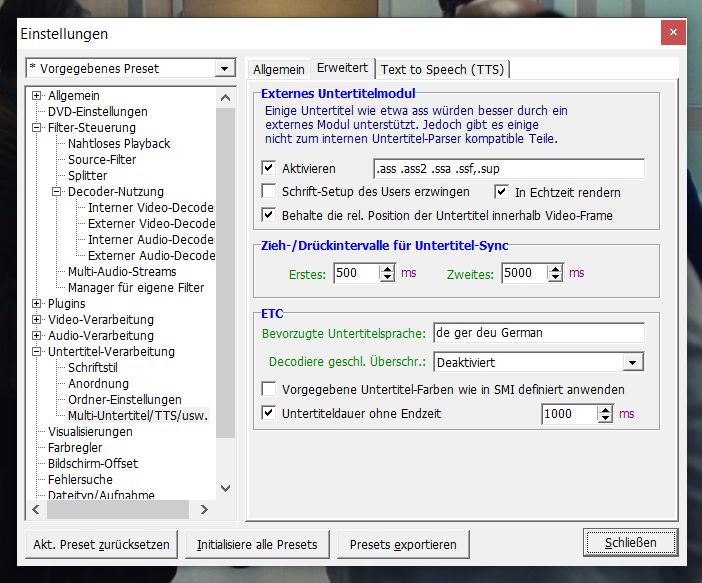Viewport: 702px width, 583px height.
Task: Switch to the Allgemein tab
Action: [278, 70]
